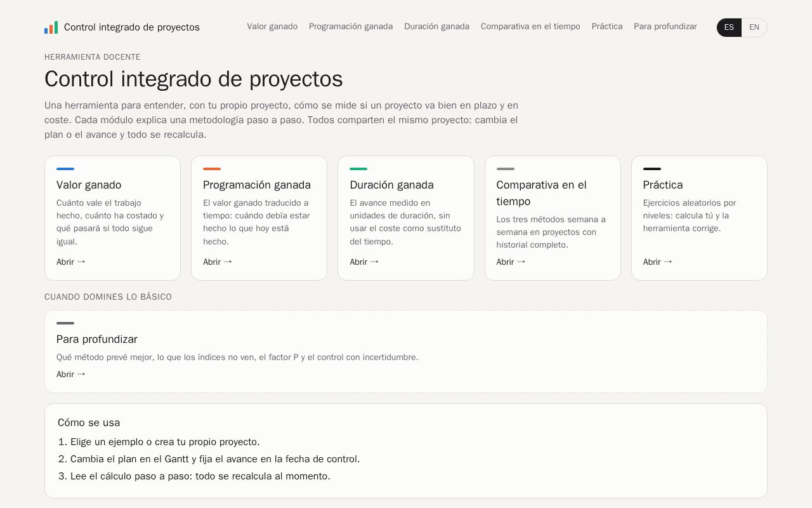The width and height of the screenshot is (812, 508).
Task: Switch language to EN
Action: pos(754,27)
